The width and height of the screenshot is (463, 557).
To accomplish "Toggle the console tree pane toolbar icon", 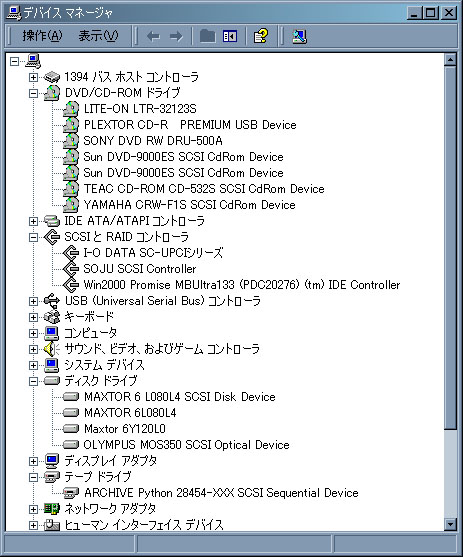I will (230, 36).
